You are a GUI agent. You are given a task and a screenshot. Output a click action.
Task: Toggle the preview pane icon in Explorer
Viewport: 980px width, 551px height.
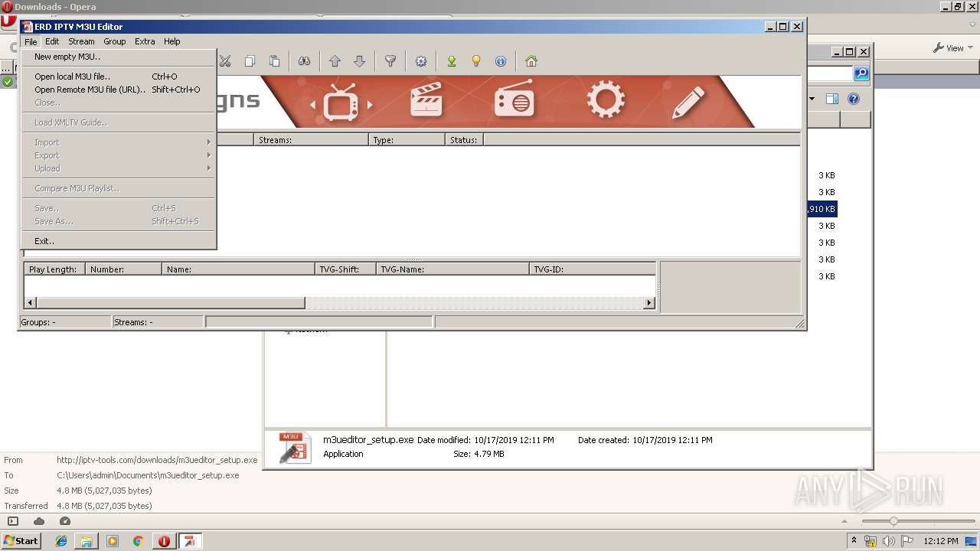coord(832,99)
